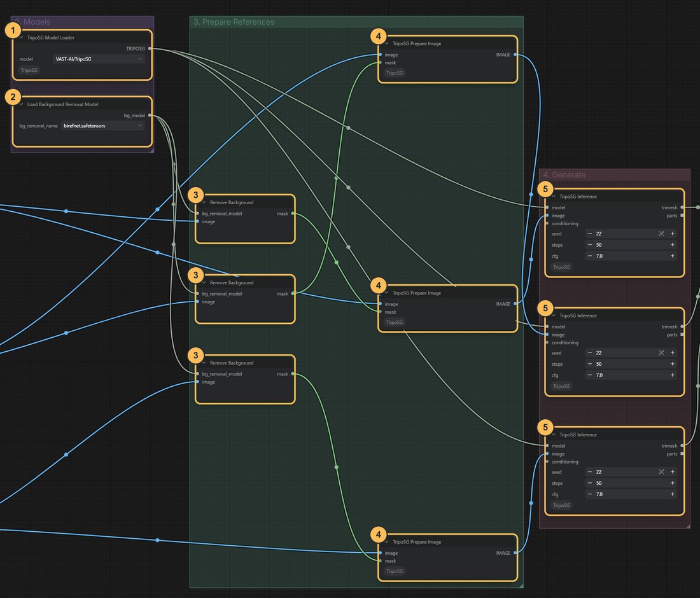Screen dimensions: 700x598
Task: Collapse the bottom Remove Background node
Action: tap(204, 363)
